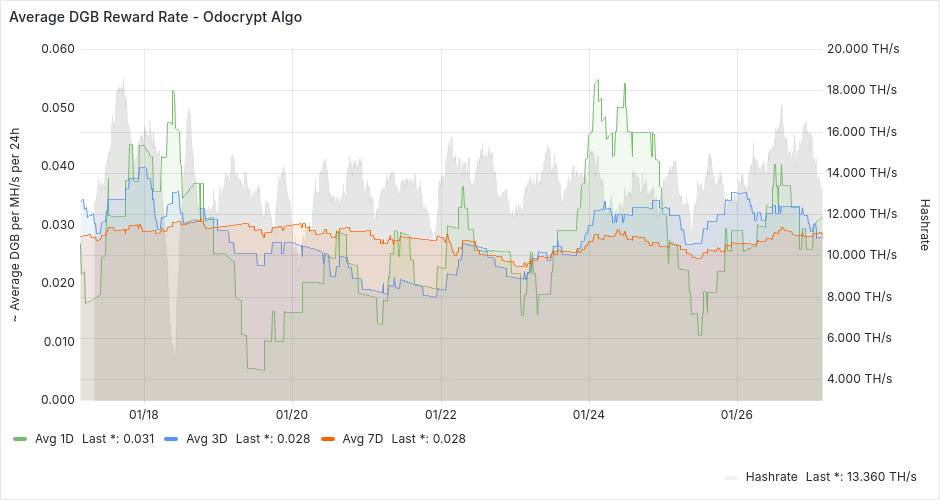The height and width of the screenshot is (500, 940).
Task: Open the Average DGB Reward Rate panel title menu
Action: [155, 17]
